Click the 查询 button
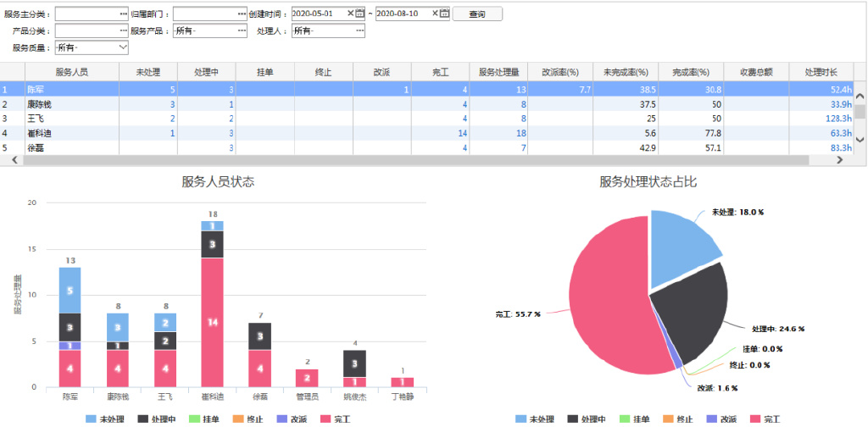The image size is (868, 438). tap(477, 14)
